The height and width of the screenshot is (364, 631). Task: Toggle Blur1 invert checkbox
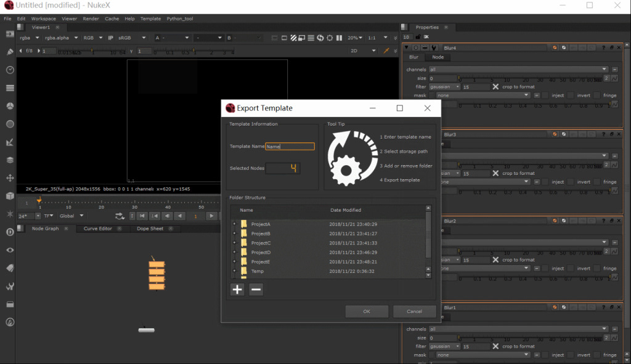[570, 355]
